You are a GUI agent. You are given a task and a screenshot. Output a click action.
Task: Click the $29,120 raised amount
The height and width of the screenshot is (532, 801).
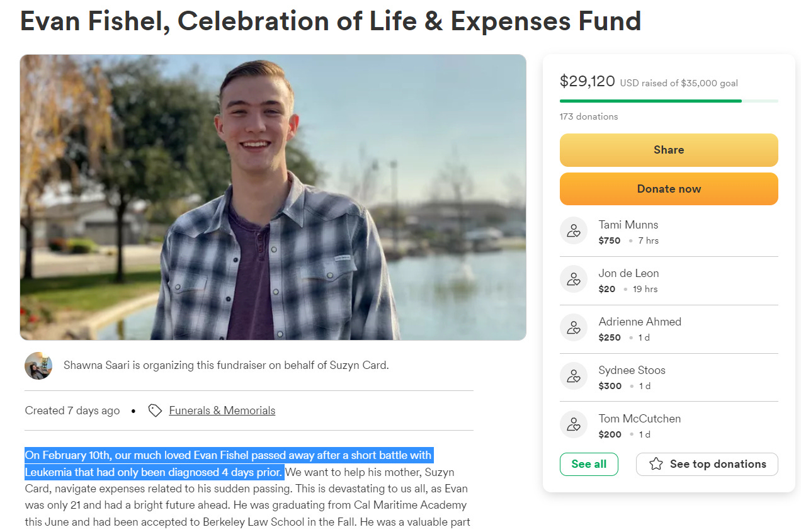tap(588, 81)
